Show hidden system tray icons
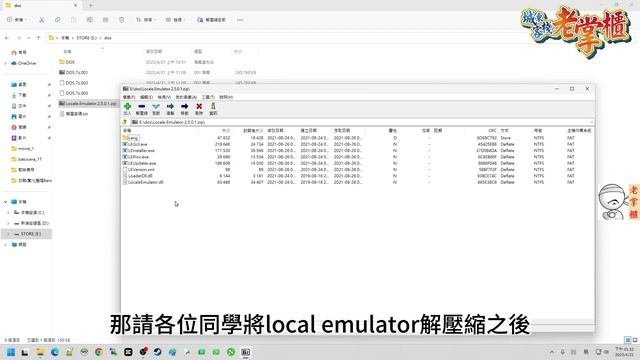 [552, 352]
